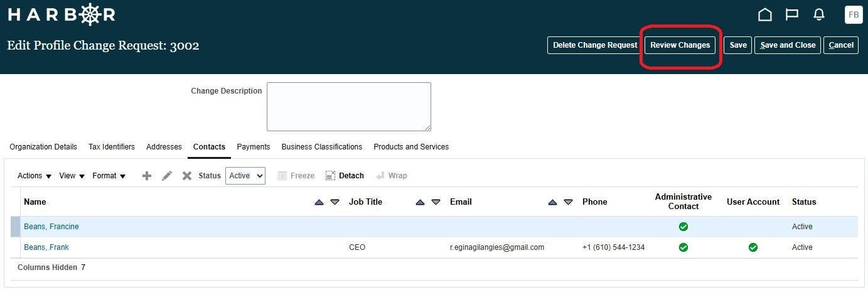Screen dimensions: 868x302
Task: Switch to Tax Identifiers tab
Action: [112, 147]
